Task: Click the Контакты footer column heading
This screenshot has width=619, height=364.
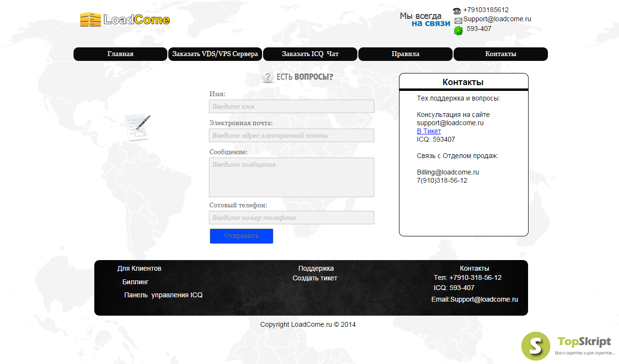Action: click(474, 268)
